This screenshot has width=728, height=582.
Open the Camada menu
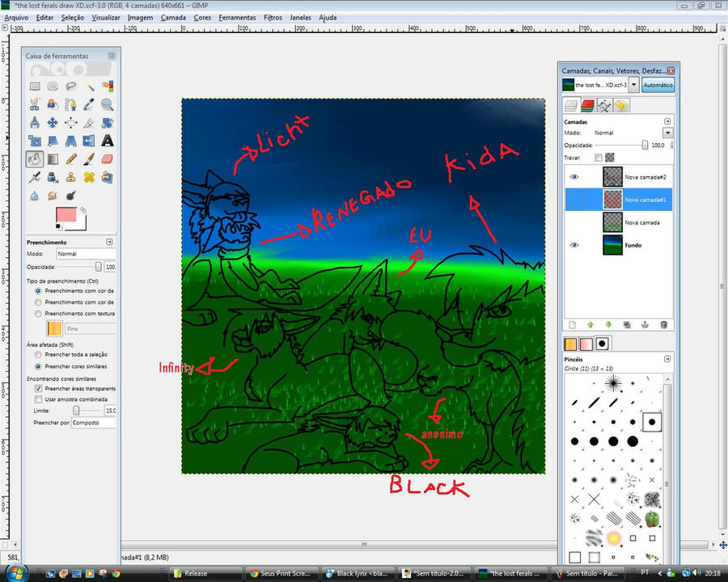coord(173,18)
